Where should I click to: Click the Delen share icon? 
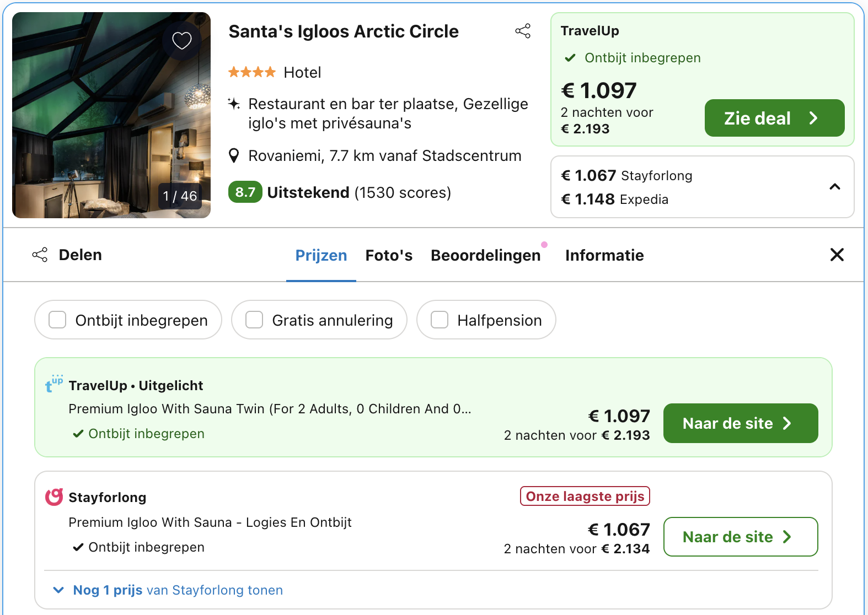click(x=40, y=255)
